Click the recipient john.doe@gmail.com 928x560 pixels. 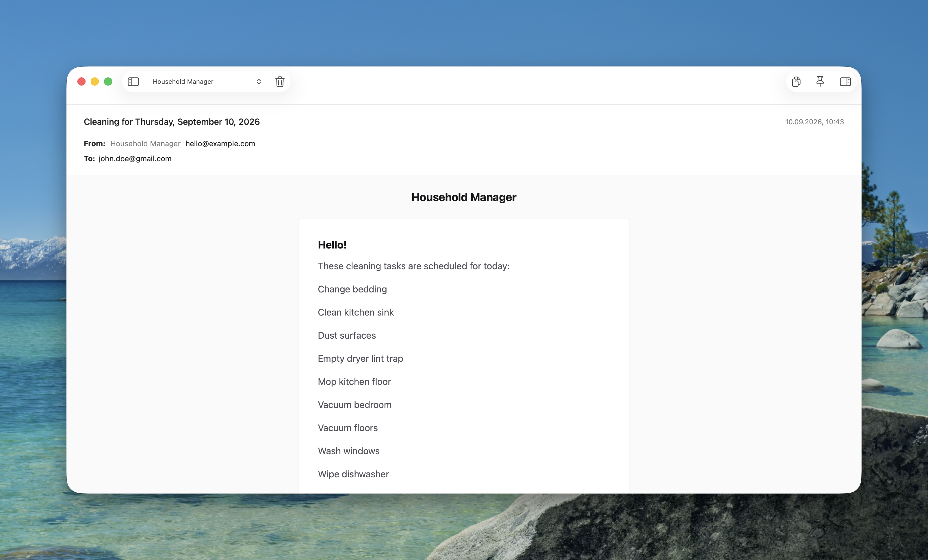pyautogui.click(x=135, y=159)
